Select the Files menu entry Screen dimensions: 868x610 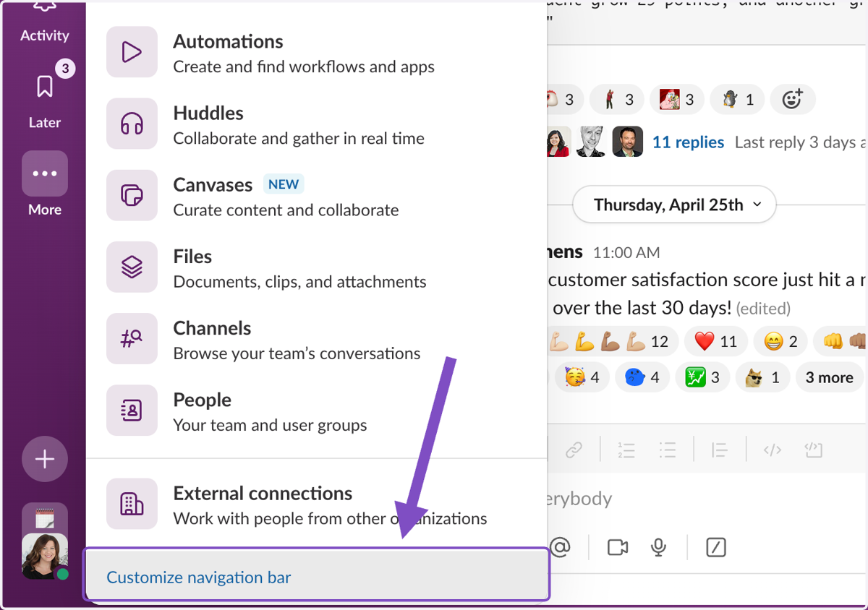click(x=316, y=267)
